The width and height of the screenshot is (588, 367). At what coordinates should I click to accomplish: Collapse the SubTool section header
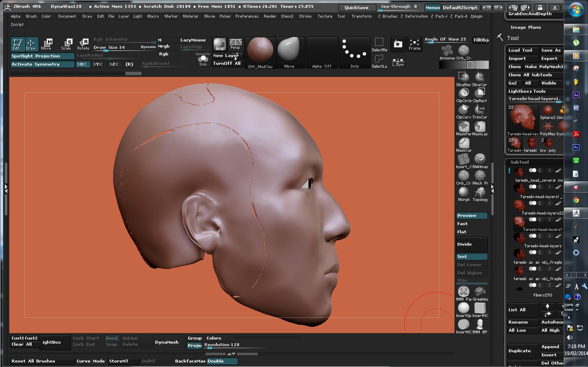(x=520, y=162)
